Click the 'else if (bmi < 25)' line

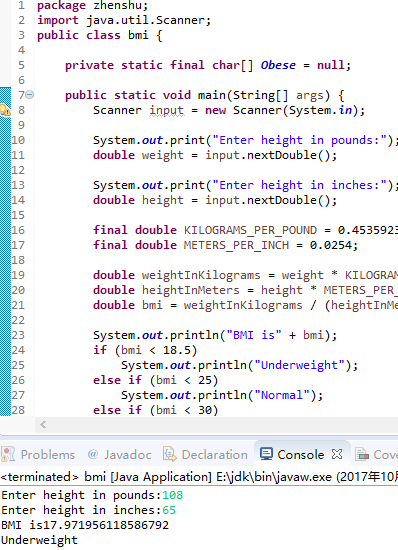tap(156, 381)
